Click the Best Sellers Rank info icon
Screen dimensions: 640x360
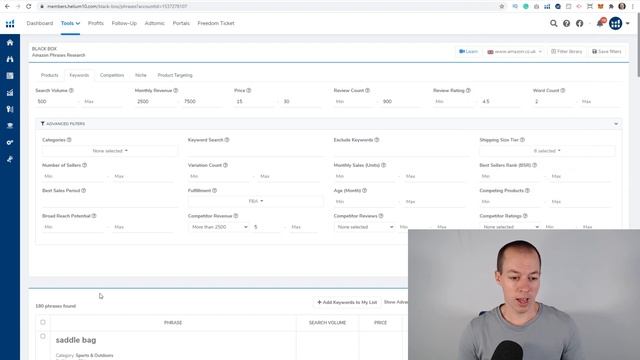click(535, 165)
